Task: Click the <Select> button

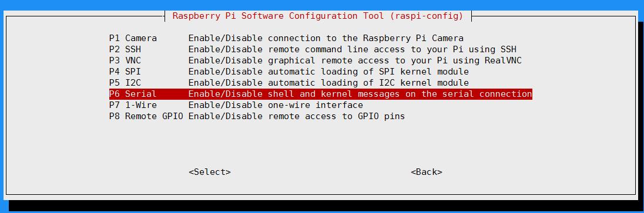Action: pos(209,172)
